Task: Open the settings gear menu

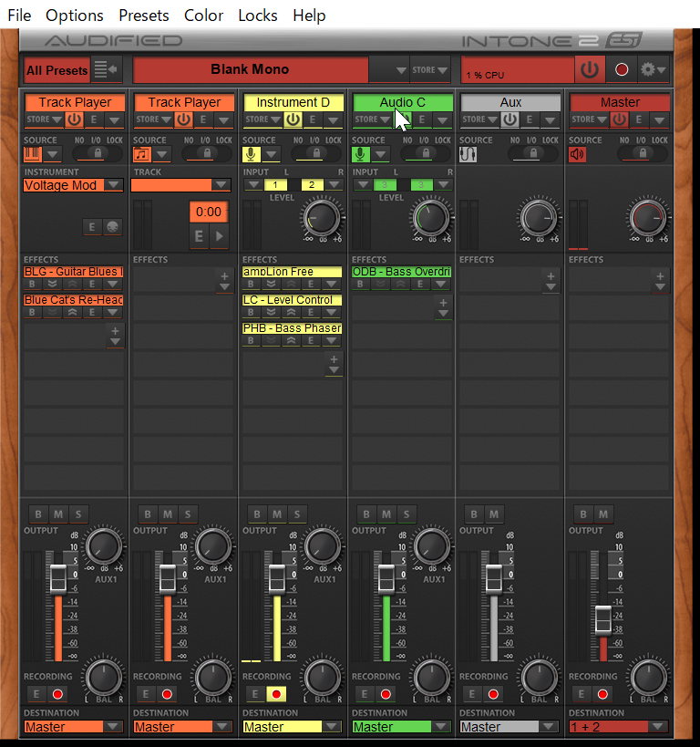Action: pyautogui.click(x=653, y=70)
